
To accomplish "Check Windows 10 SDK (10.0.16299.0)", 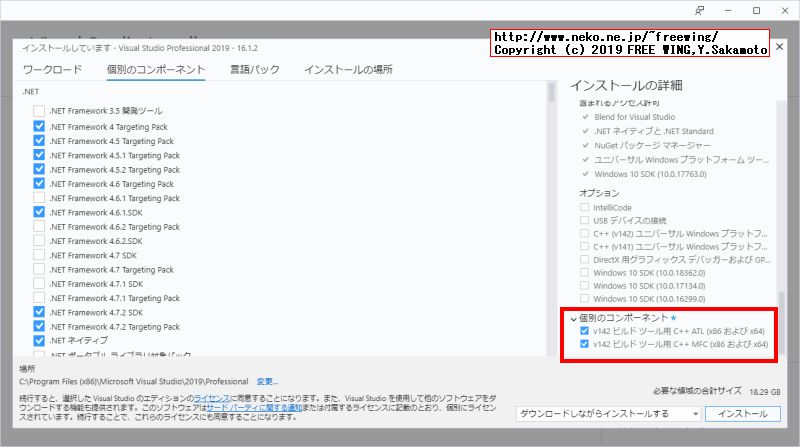I will click(x=584, y=299).
